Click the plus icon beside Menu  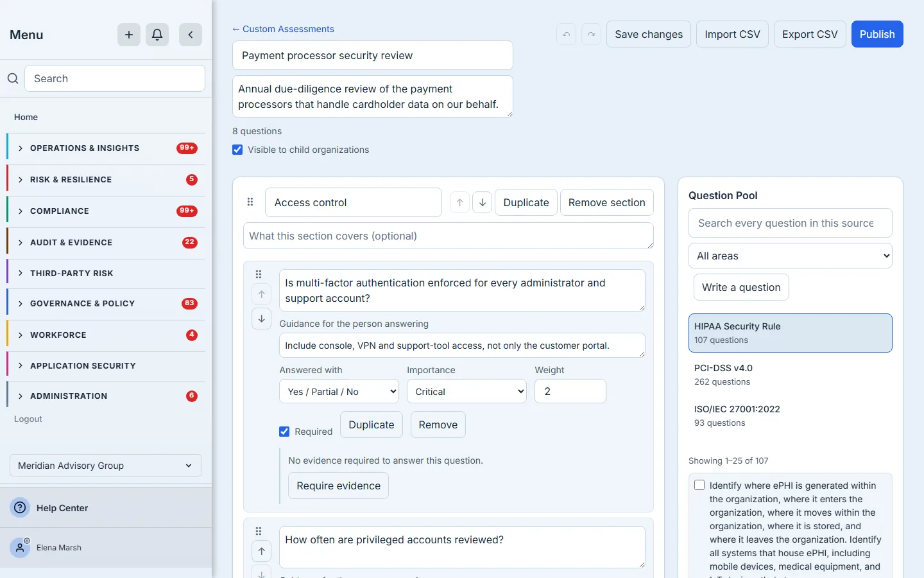129,35
